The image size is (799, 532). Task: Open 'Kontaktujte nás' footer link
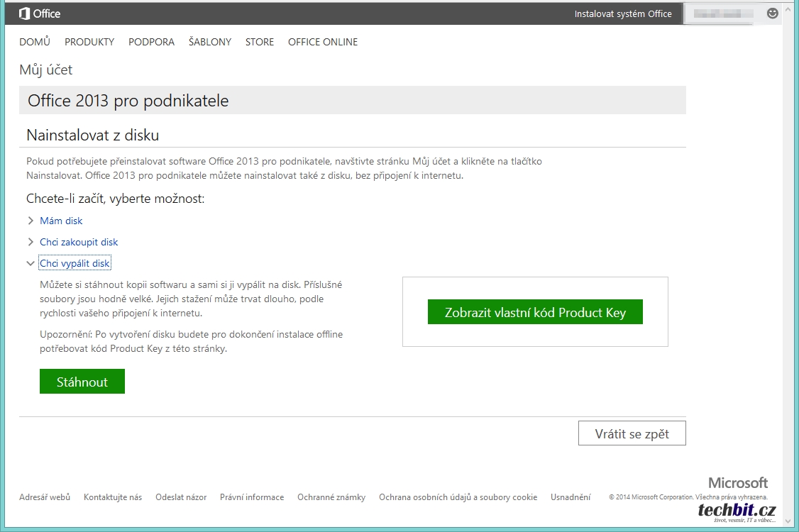click(x=113, y=497)
